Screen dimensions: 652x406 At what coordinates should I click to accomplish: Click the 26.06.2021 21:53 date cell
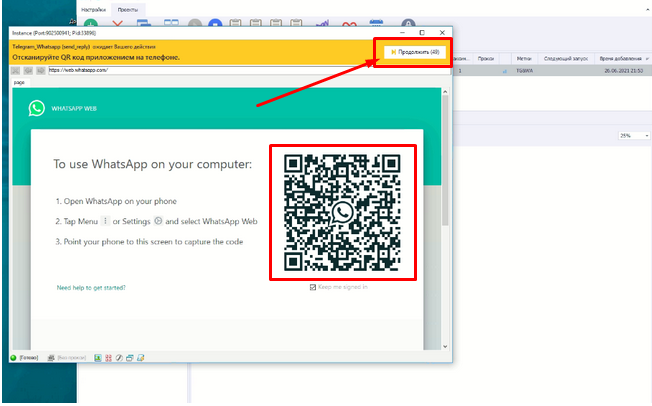click(624, 71)
